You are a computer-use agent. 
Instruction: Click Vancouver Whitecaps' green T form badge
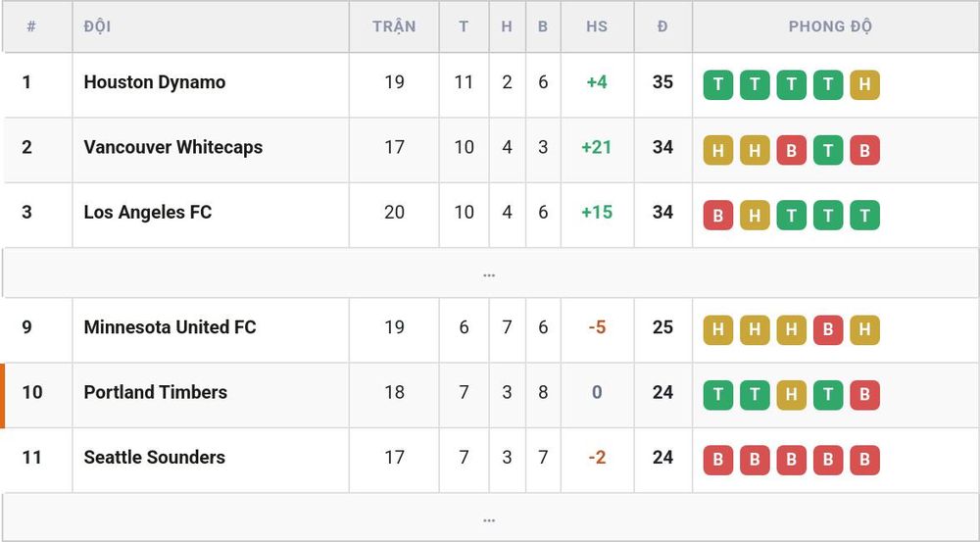[x=828, y=150]
